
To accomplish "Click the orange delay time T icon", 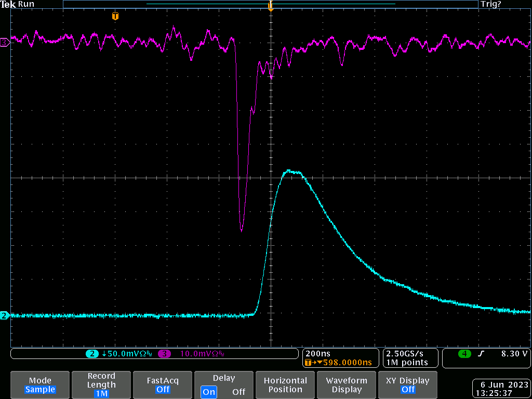I will click(x=309, y=363).
